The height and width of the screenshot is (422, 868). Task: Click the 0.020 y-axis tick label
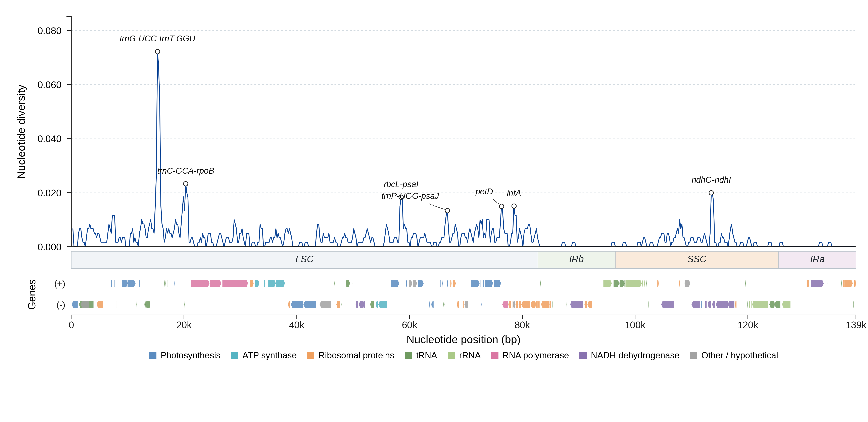50,193
